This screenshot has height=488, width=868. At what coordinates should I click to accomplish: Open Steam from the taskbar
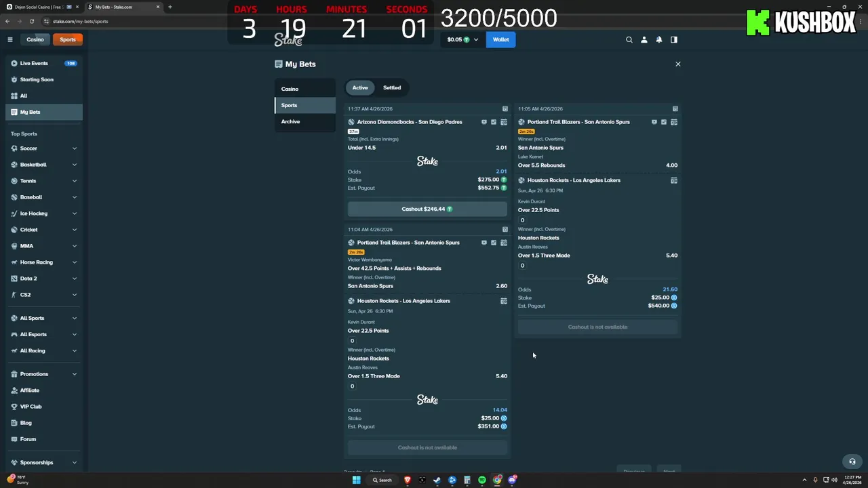[x=437, y=480]
